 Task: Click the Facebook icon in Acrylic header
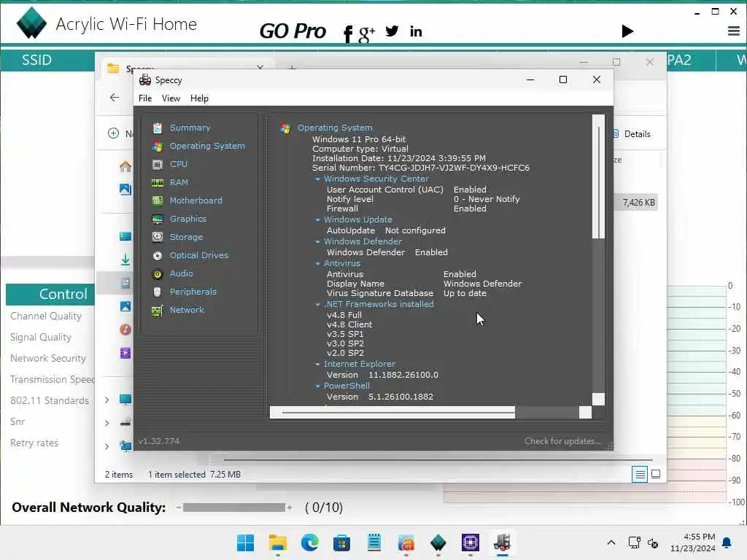point(348,34)
